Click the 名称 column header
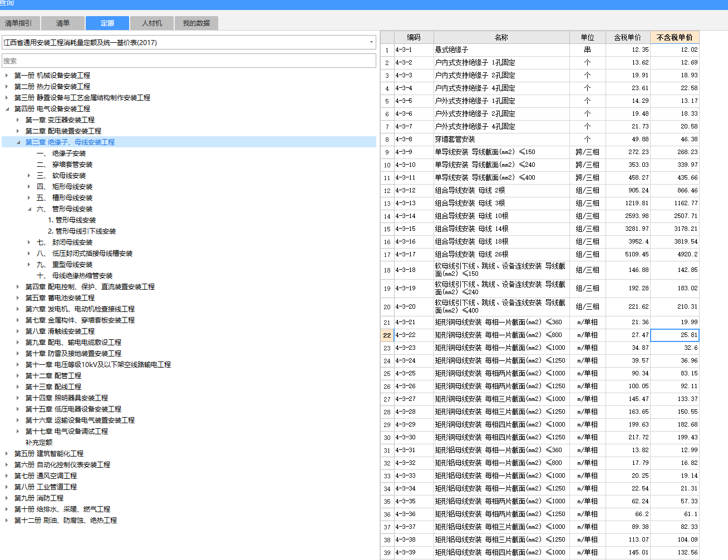The image size is (728, 560). point(501,37)
